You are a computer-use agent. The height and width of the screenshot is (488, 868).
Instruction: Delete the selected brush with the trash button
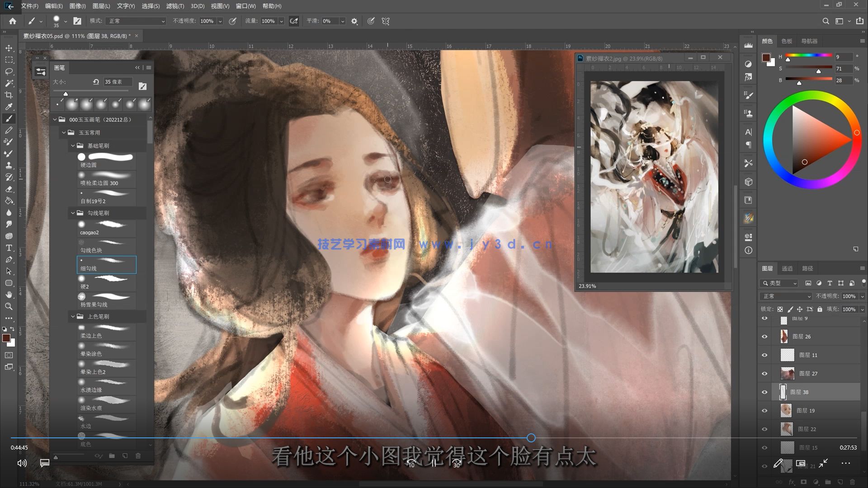(138, 456)
